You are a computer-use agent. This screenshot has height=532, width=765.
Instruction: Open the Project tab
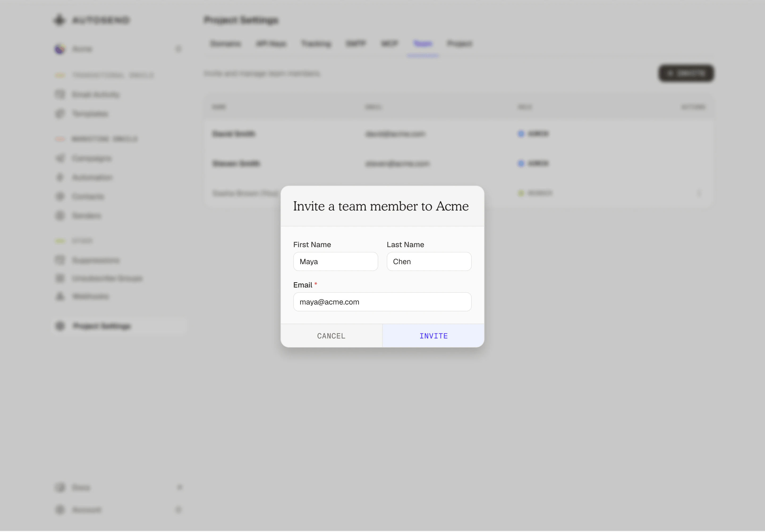pos(460,44)
